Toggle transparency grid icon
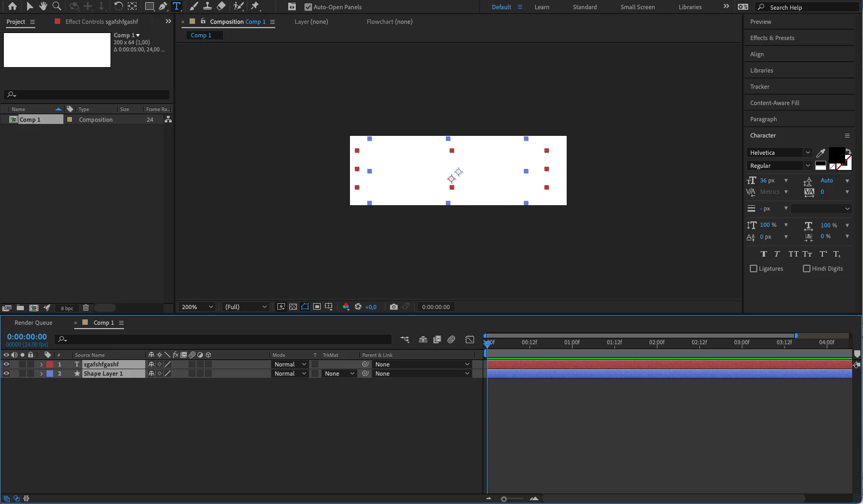Image resolution: width=863 pixels, height=504 pixels. [293, 307]
